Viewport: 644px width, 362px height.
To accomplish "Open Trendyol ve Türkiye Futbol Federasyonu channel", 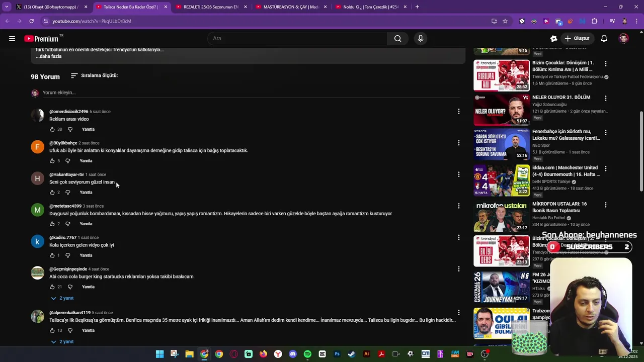I will [568, 77].
